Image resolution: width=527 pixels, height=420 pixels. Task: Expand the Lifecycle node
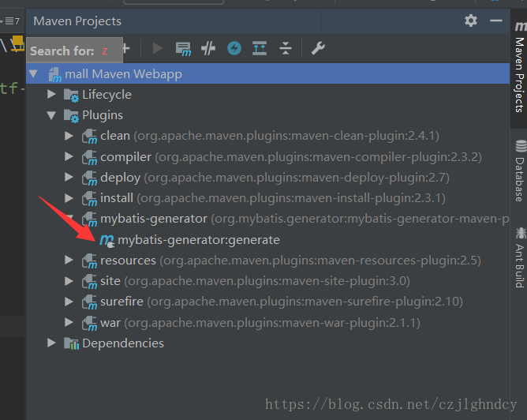click(x=51, y=94)
